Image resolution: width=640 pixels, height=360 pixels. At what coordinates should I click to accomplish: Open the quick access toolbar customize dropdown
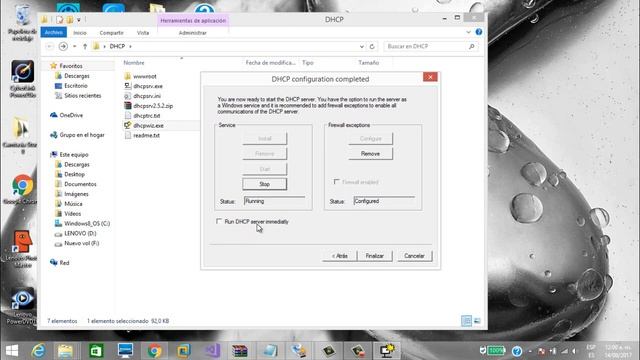tap(79, 19)
